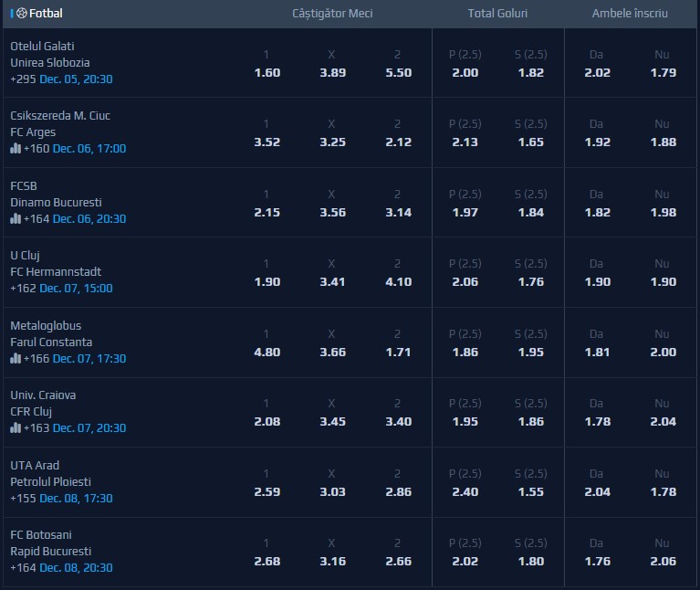Screen dimensions: 700x590
Task: Show +295 more markets for Otelul Galati
Action: pos(23,79)
